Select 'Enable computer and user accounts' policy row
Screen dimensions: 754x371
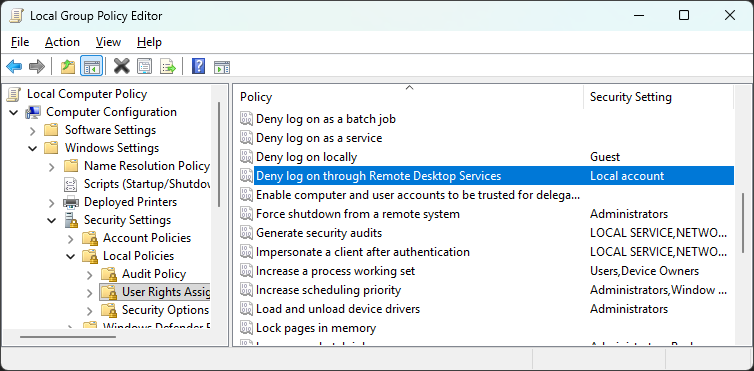(417, 195)
